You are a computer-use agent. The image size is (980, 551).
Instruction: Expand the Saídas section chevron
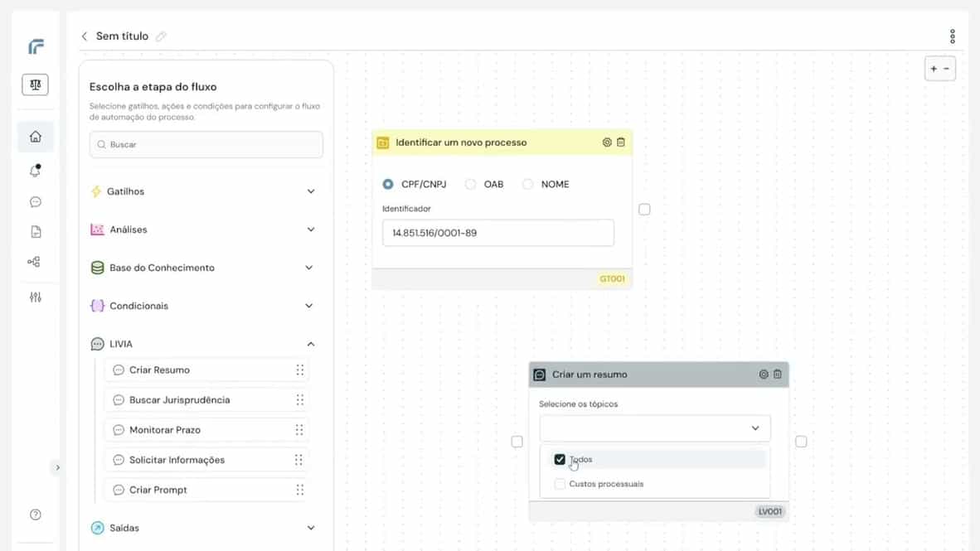coord(311,528)
